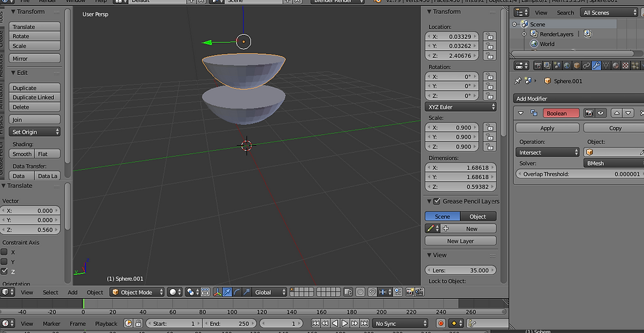Open the Material sphere properties tab

click(x=616, y=65)
